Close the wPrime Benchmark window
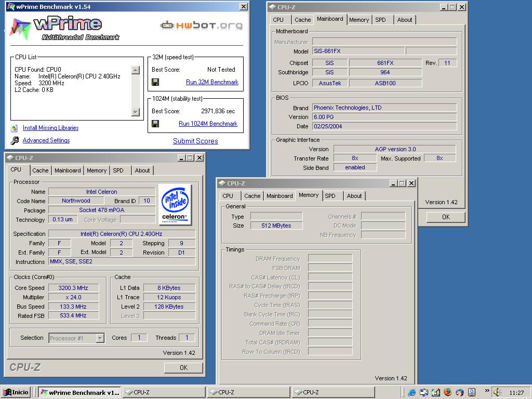This screenshot has width=532, height=399. 244,6
